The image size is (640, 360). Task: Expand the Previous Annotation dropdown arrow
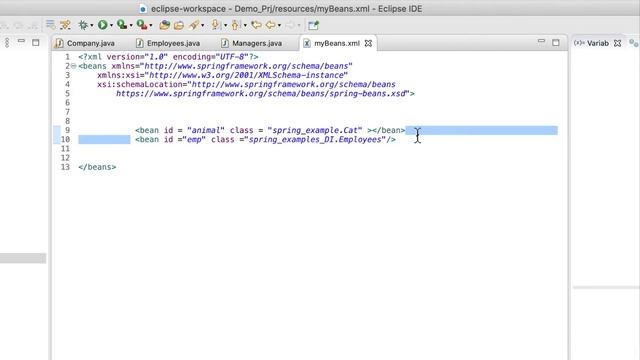point(245,25)
